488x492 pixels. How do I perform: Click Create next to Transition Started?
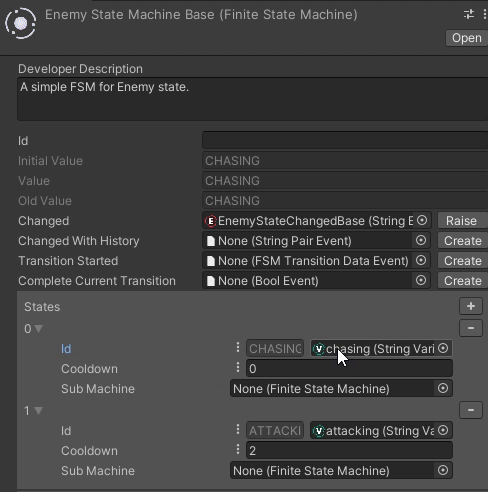coord(463,261)
